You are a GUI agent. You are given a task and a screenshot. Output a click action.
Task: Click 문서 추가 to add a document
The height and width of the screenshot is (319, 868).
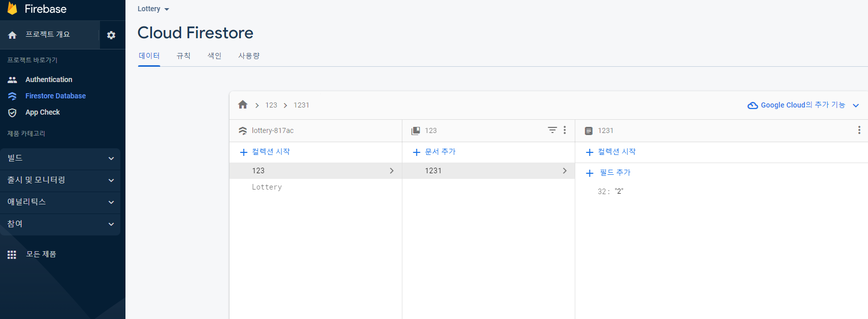pos(440,152)
